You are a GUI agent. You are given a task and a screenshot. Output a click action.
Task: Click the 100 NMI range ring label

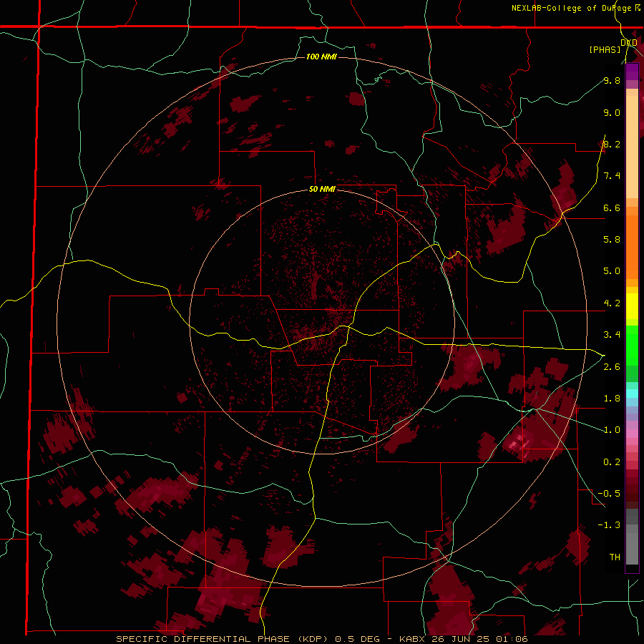click(x=321, y=57)
